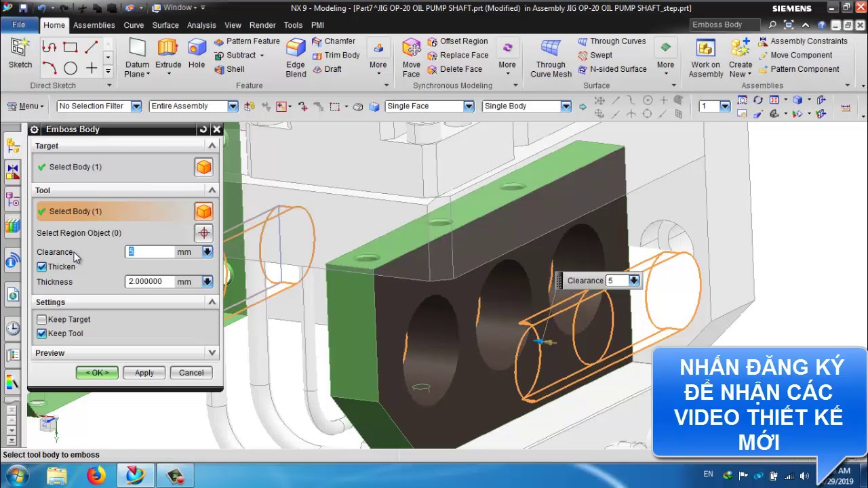The width and height of the screenshot is (868, 488).
Task: Open the Move Face tool
Action: click(x=411, y=57)
